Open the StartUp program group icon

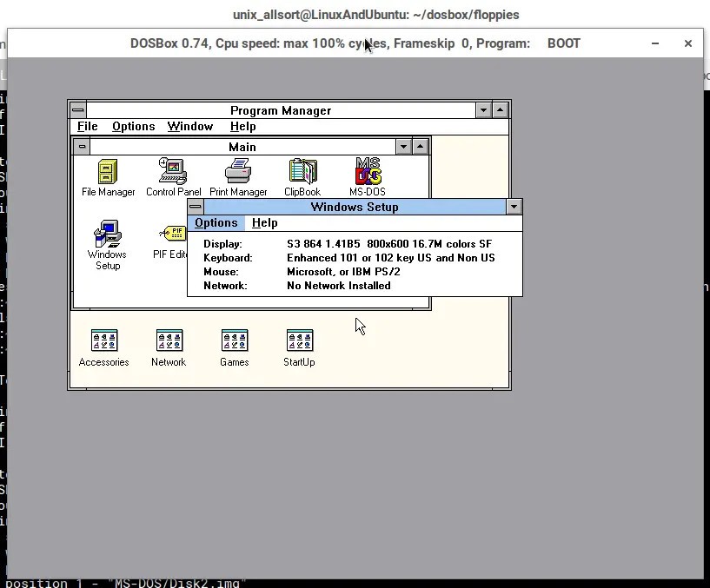point(299,347)
